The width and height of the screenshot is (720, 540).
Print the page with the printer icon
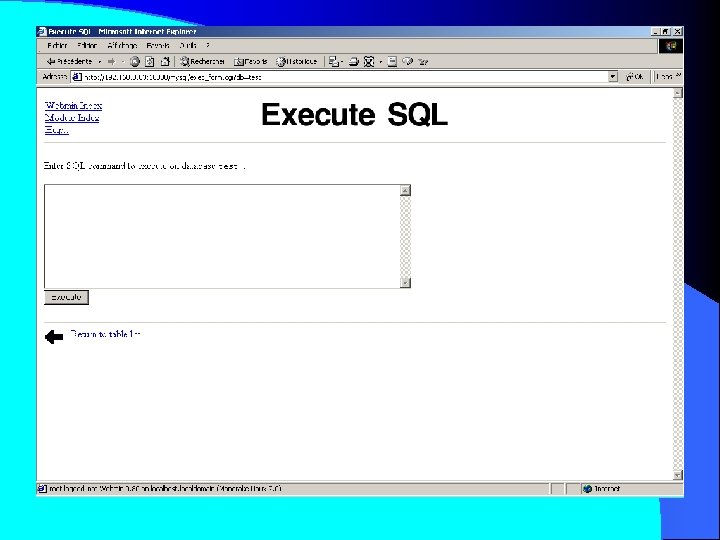353,62
